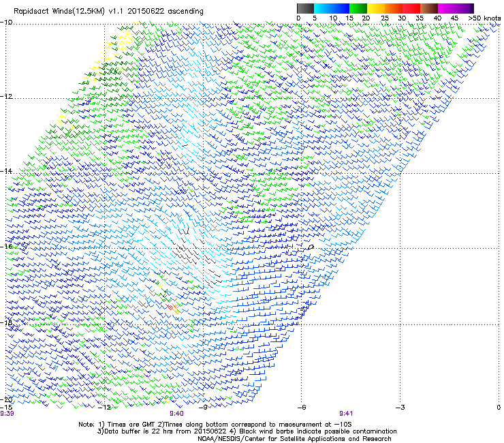The height and width of the screenshot is (443, 504).
Task: Click the cyan-blue 5-15 knots color segment
Action: tap(332, 8)
